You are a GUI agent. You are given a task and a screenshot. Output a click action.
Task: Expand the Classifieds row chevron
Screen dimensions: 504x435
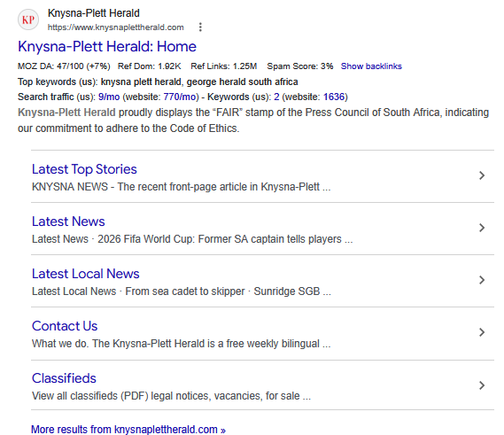[482, 385]
